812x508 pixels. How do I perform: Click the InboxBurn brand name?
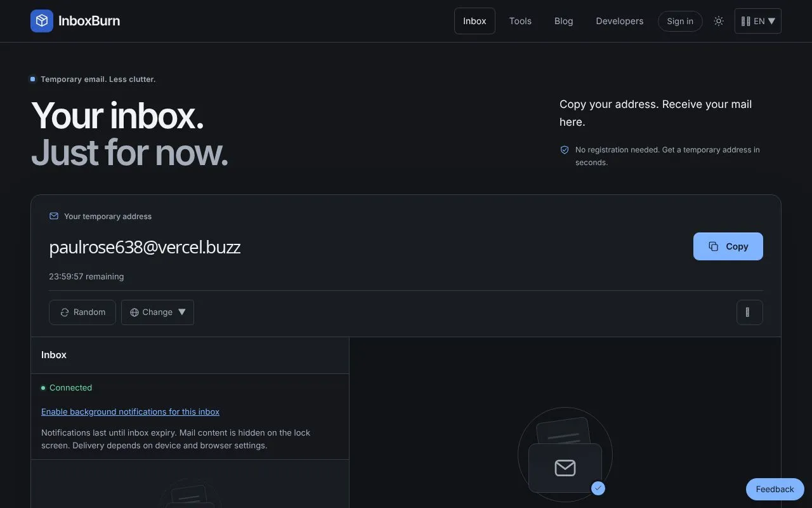tap(89, 21)
